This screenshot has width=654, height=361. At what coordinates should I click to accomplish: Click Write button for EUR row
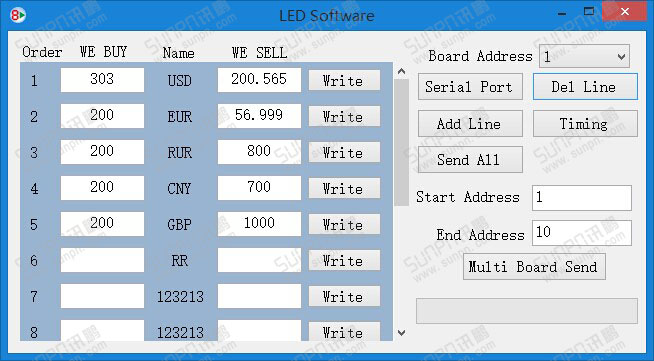pyautogui.click(x=344, y=116)
